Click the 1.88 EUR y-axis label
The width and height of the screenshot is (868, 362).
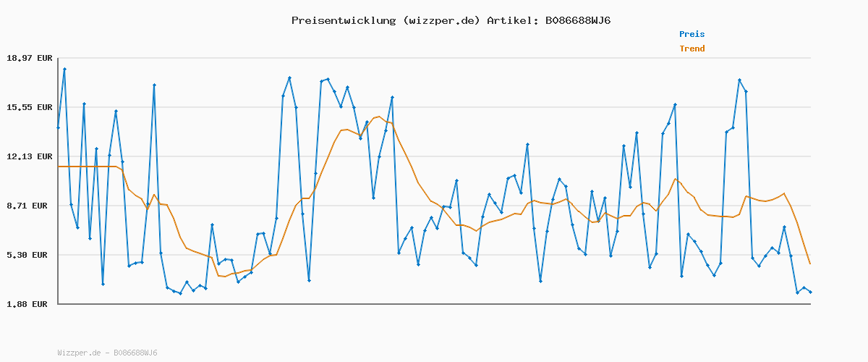[29, 304]
